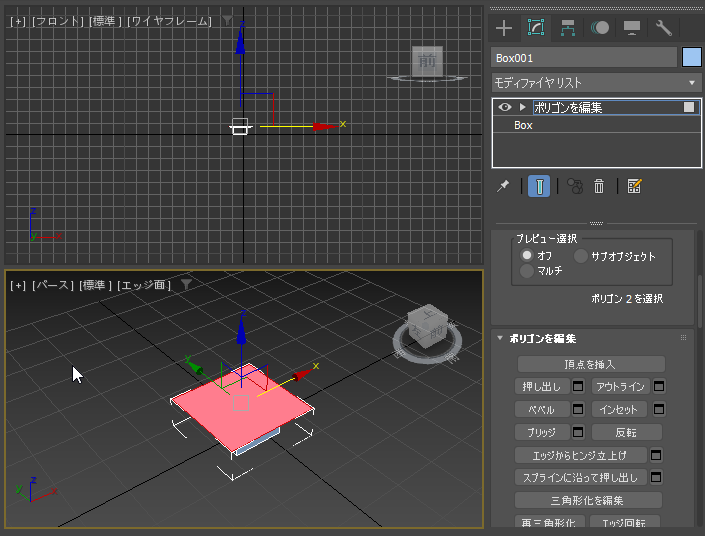Open ベベル settings box icon
The image size is (705, 536).
tap(578, 409)
